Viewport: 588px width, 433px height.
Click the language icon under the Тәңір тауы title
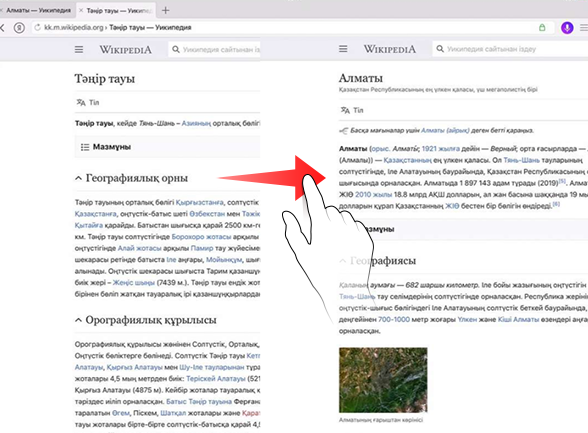[81, 102]
